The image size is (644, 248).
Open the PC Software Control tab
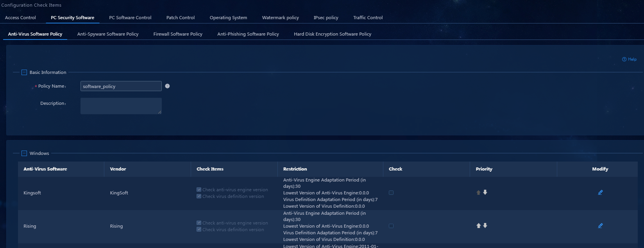[130, 18]
